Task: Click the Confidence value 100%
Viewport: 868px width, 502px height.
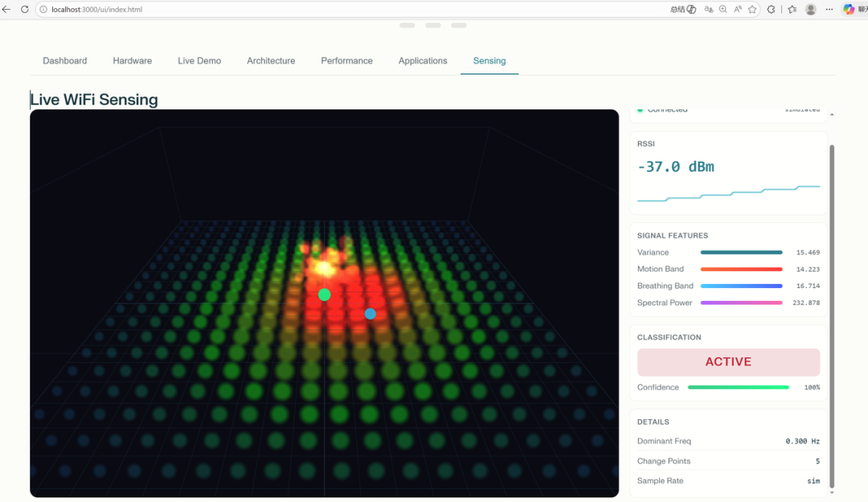Action: pos(812,387)
